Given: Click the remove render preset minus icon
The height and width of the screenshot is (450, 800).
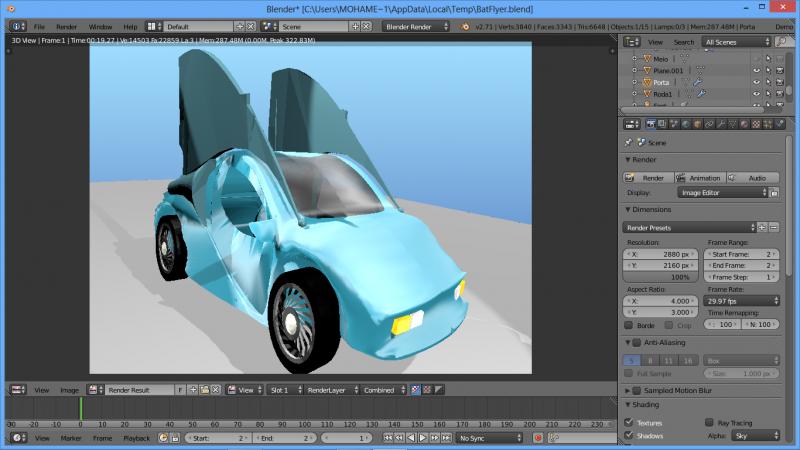Looking at the screenshot, I should (x=774, y=227).
